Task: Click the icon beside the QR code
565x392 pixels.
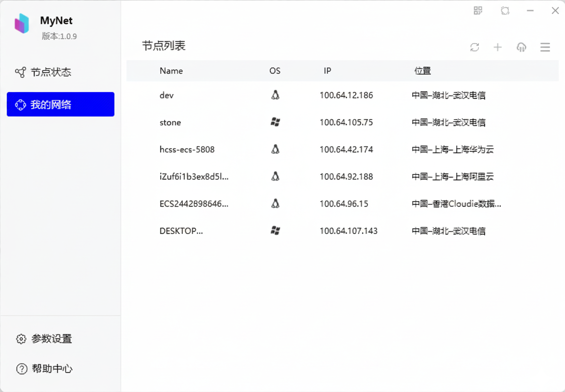Action: click(505, 11)
